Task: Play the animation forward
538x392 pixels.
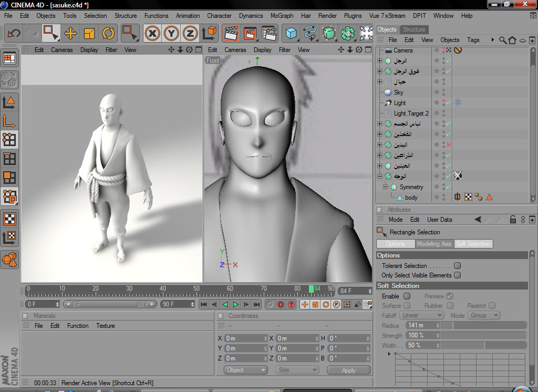Action: click(235, 304)
